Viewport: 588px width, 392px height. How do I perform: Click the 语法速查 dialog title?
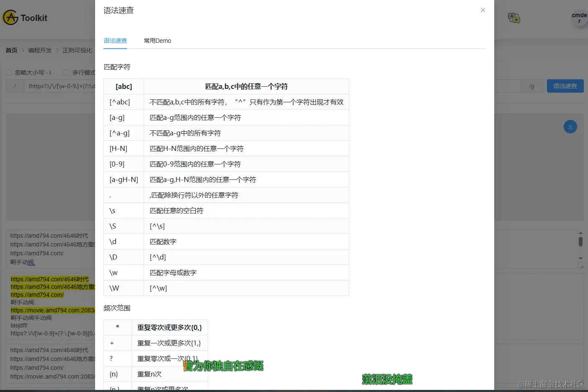pyautogui.click(x=119, y=10)
